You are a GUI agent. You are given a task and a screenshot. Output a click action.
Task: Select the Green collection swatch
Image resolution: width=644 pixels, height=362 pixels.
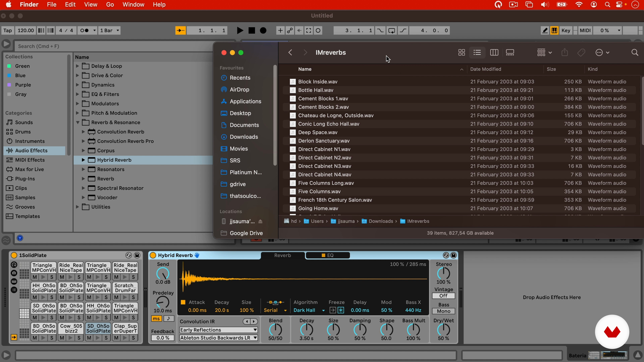click(9, 66)
